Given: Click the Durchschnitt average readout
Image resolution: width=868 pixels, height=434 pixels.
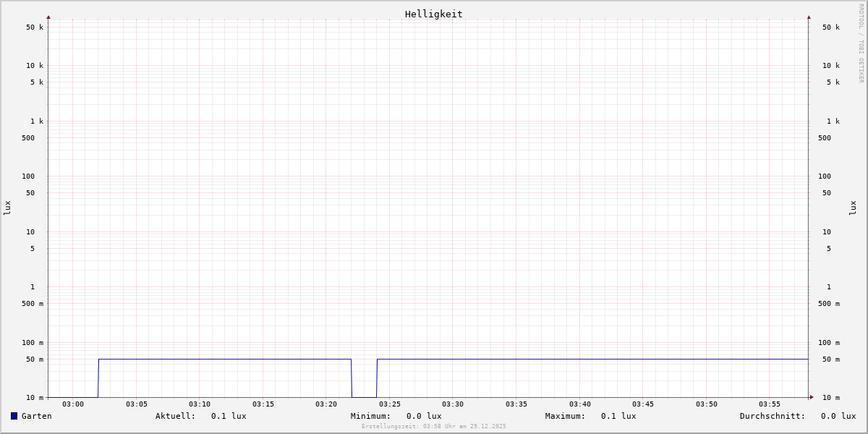Looking at the screenshot, I should (797, 416).
